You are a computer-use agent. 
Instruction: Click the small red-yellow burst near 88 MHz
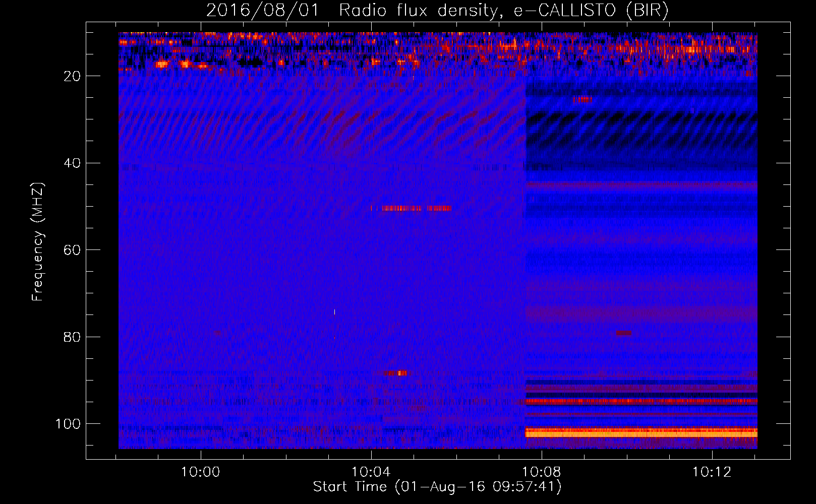395,373
